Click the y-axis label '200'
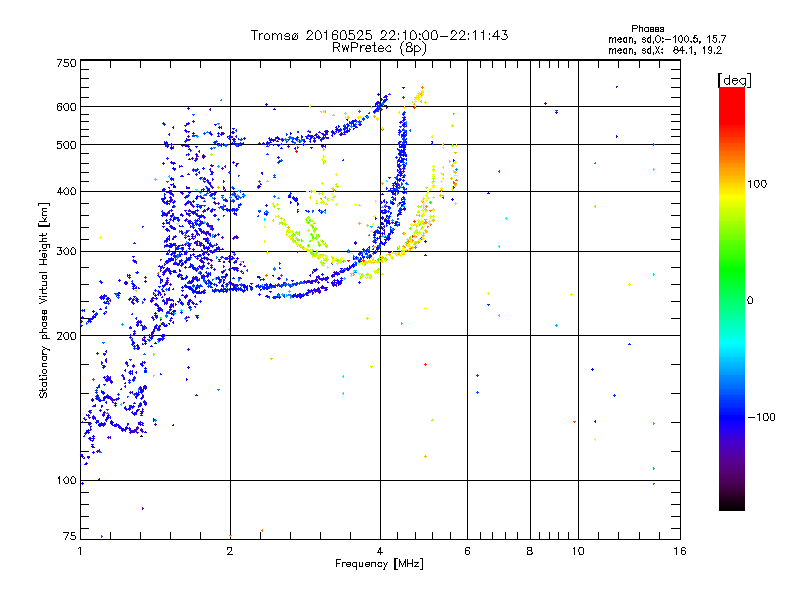Screen dimensions: 800x600 pyautogui.click(x=66, y=336)
